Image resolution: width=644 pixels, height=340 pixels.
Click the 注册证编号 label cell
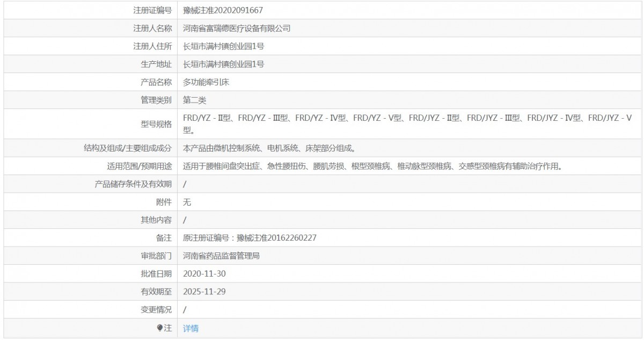click(x=90, y=10)
